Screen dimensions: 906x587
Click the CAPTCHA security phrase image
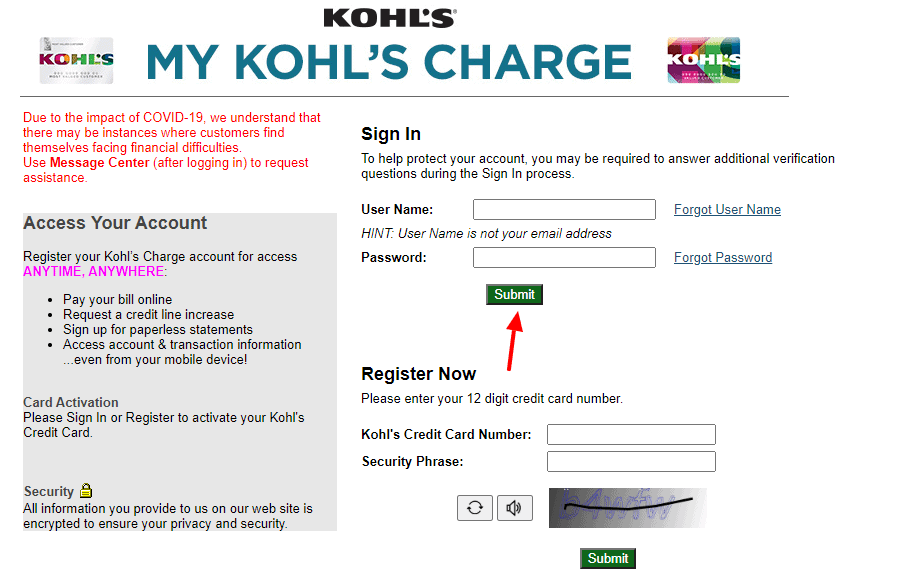[x=627, y=508]
